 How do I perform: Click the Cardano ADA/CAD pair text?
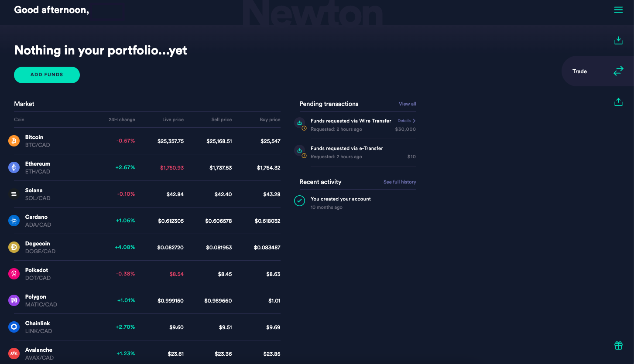click(x=38, y=225)
